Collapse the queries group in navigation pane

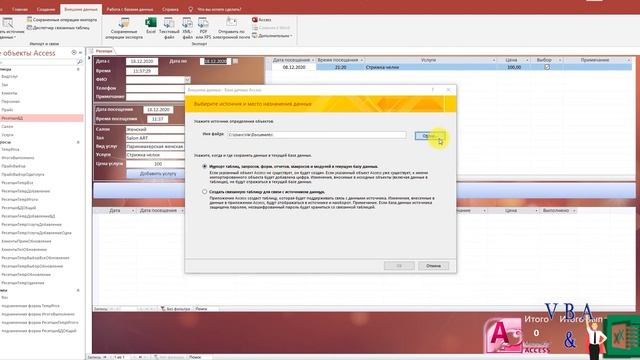coord(78,142)
